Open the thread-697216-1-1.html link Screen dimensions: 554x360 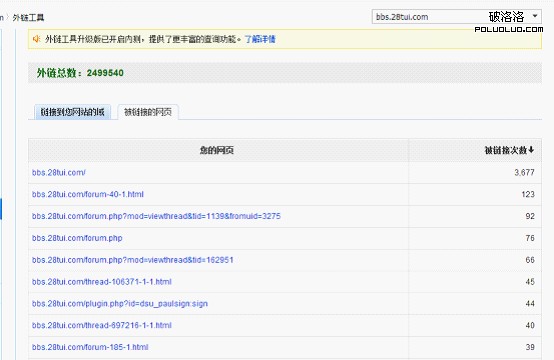coord(101,325)
